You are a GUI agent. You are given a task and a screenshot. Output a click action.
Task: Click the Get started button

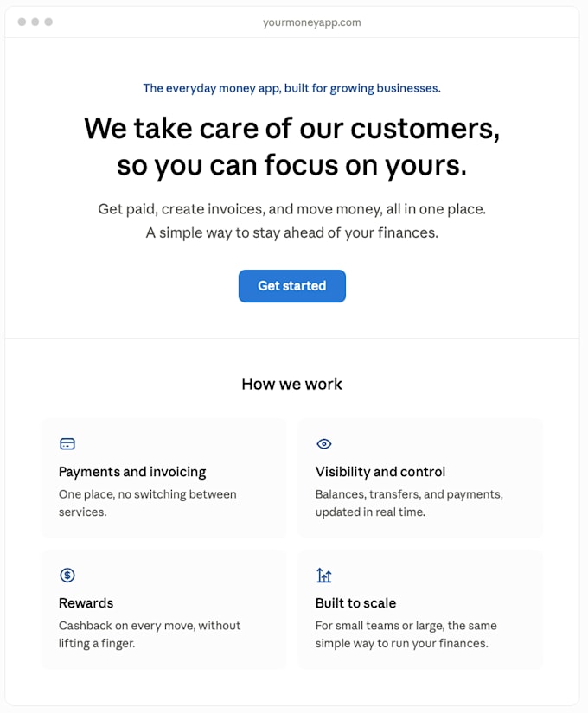(x=291, y=286)
